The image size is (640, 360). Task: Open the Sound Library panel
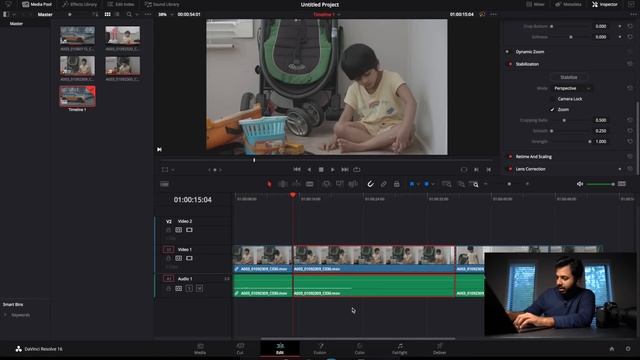click(162, 4)
